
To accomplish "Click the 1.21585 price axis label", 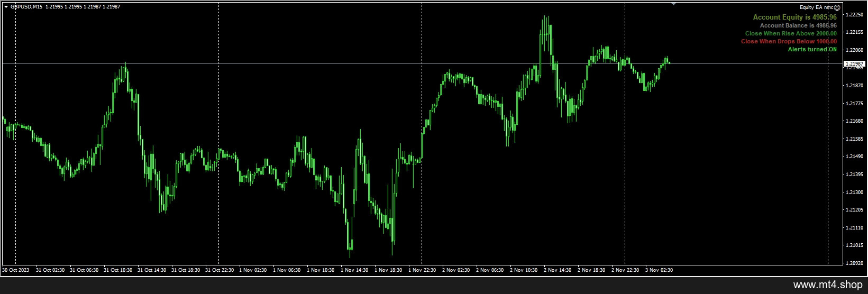I will tap(855, 139).
